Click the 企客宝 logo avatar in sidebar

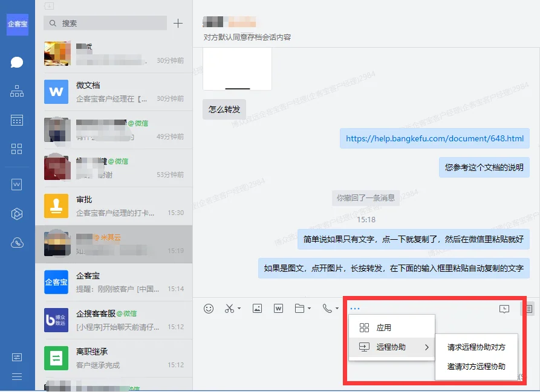tap(17, 24)
